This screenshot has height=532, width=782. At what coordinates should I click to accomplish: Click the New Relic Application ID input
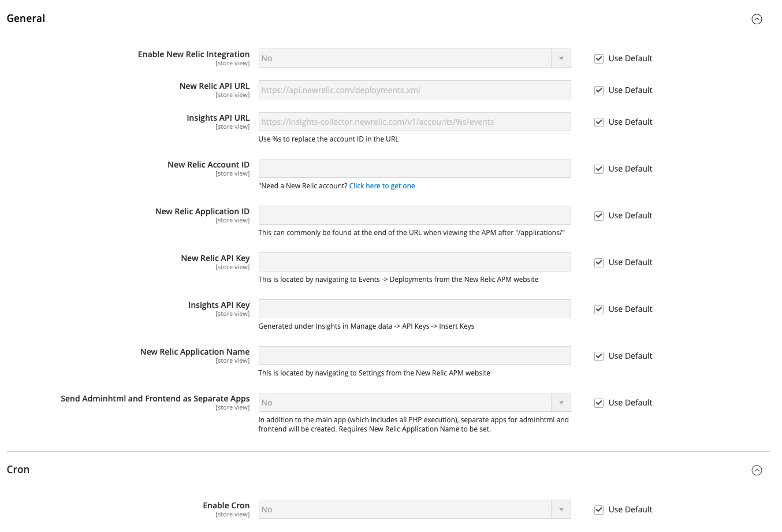coord(415,215)
